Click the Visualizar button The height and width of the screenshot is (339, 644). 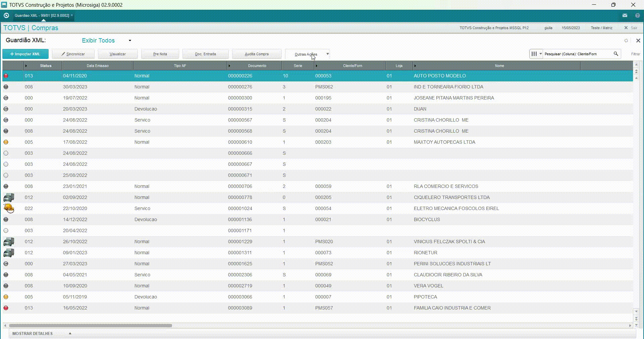[118, 54]
